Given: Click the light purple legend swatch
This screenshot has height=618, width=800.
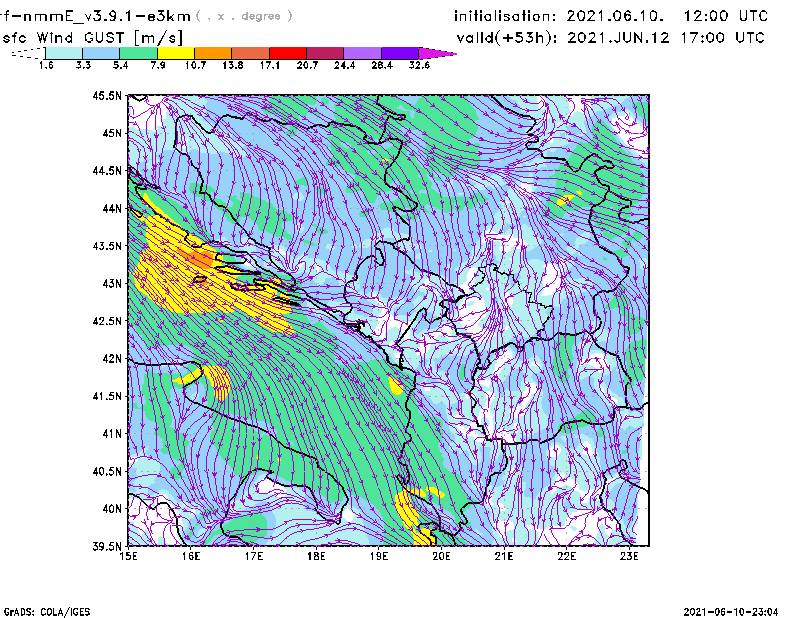Looking at the screenshot, I should pyautogui.click(x=363, y=53).
